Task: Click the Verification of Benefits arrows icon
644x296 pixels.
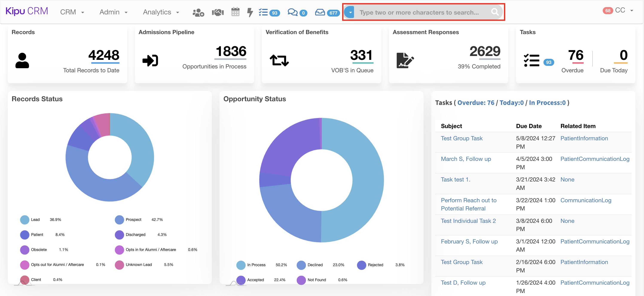Action: (279, 60)
